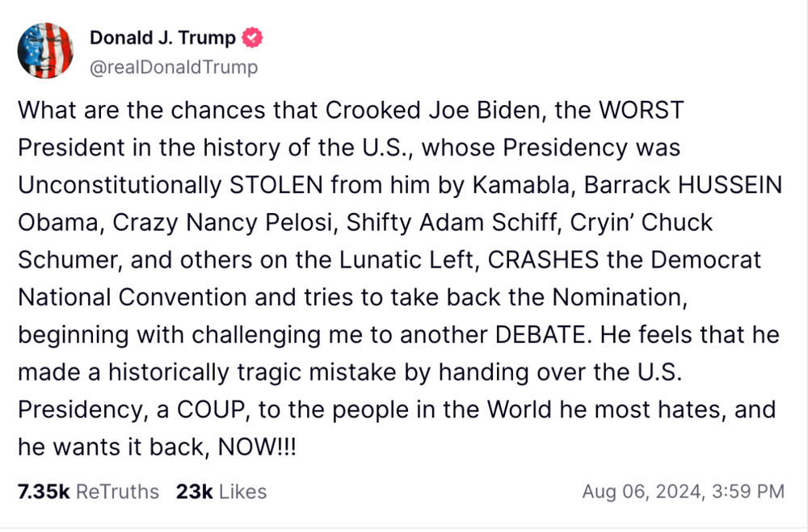The image size is (808, 532).
Task: Click the closing NOW!!! text
Action: pyautogui.click(x=257, y=447)
